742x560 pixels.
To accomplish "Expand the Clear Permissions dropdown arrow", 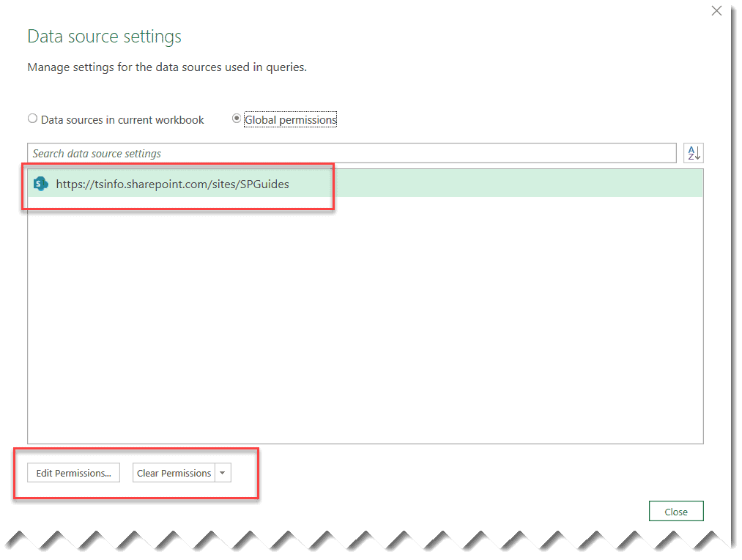I will (x=223, y=473).
